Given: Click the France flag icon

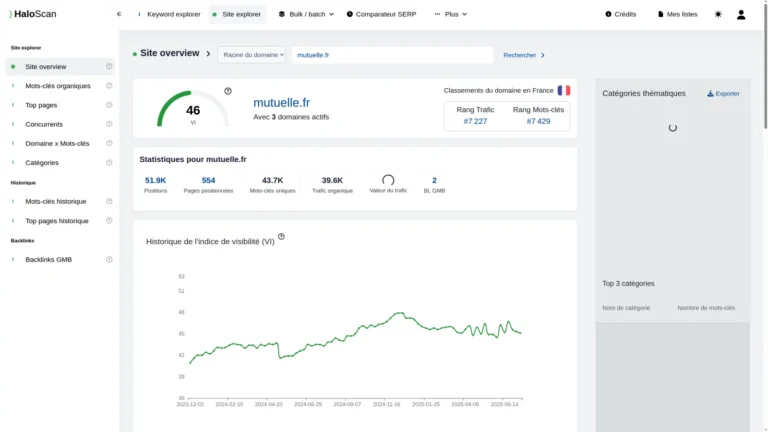Looking at the screenshot, I should [x=564, y=90].
